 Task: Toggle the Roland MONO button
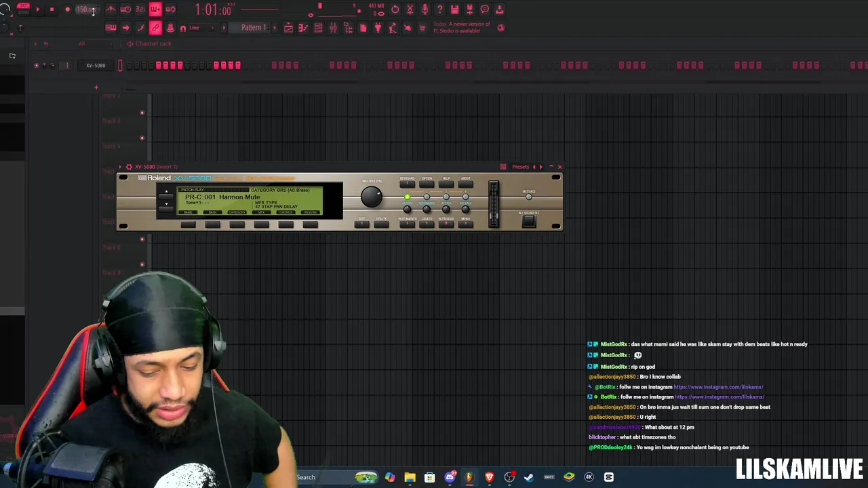[x=465, y=224]
